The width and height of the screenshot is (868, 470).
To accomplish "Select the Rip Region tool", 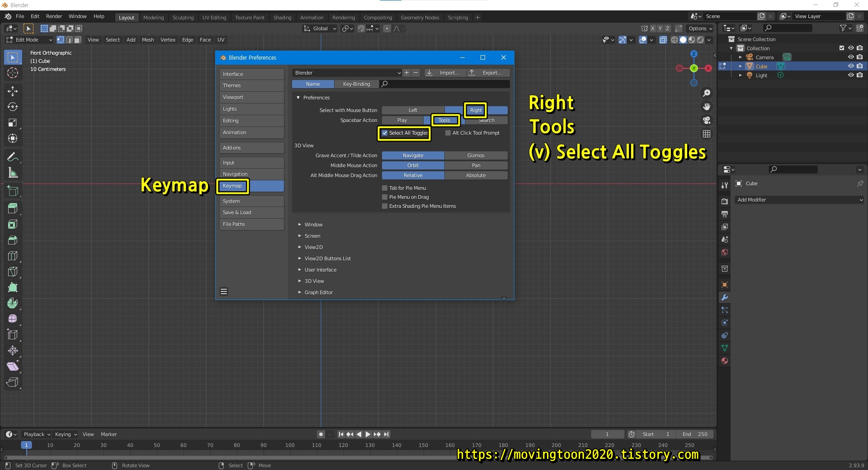I will pos(13,382).
